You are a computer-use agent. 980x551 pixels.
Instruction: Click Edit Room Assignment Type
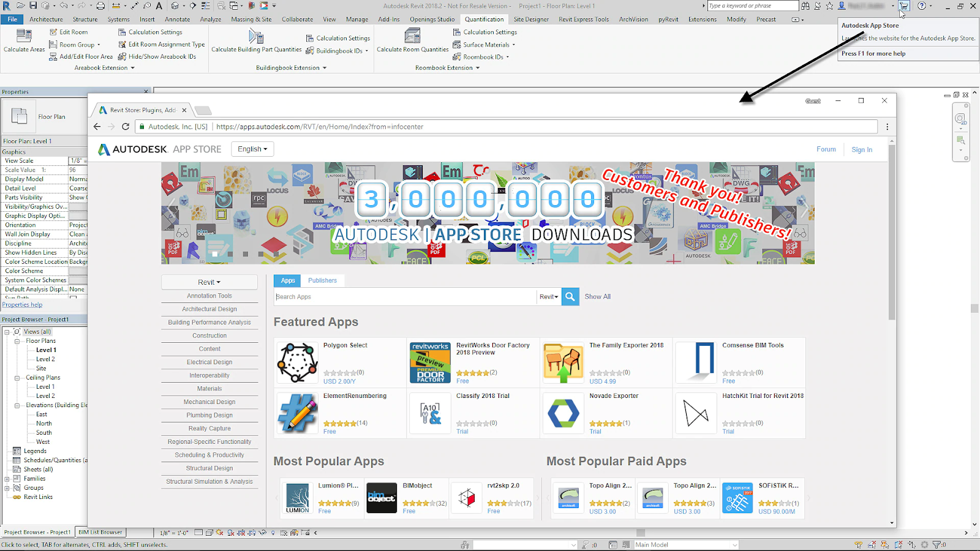161,44
